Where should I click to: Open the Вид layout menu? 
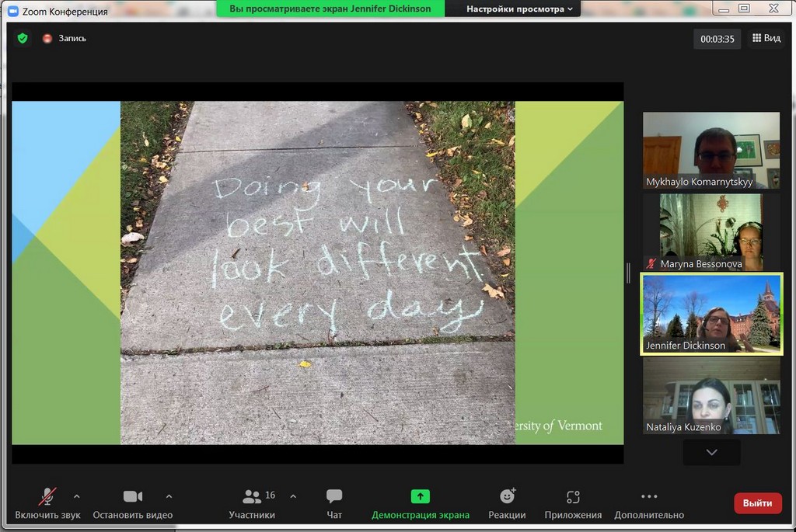(x=765, y=38)
